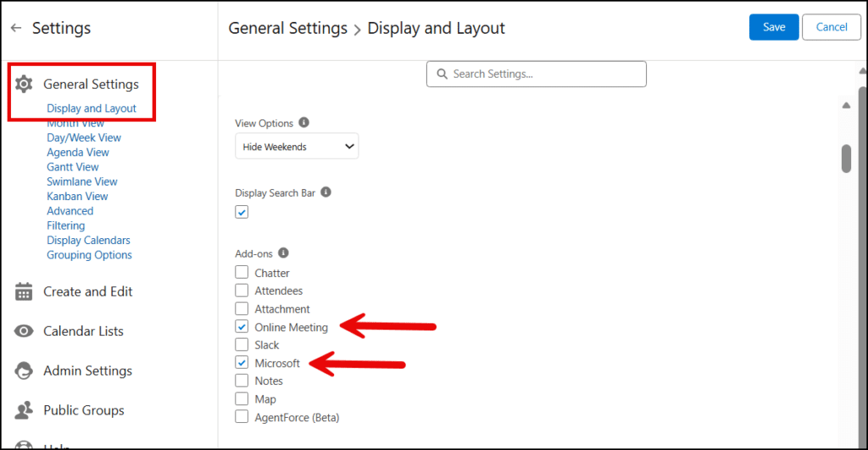The height and width of the screenshot is (450, 868).
Task: Click the Create and Edit calendar icon
Action: (x=25, y=292)
